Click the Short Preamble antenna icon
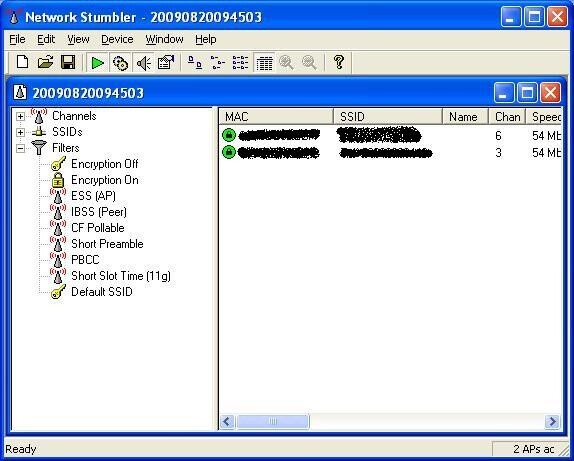The height and width of the screenshot is (461, 574). pyautogui.click(x=58, y=243)
